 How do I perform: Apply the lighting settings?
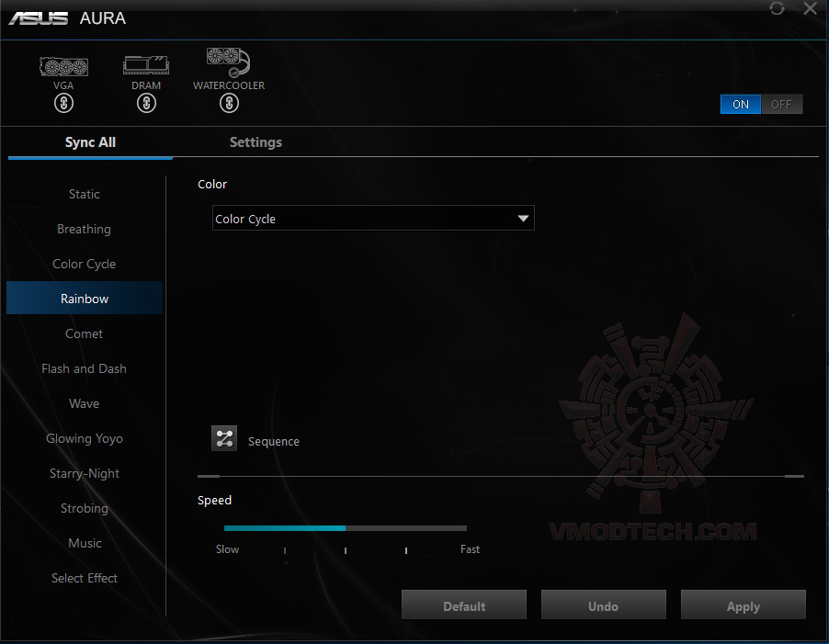click(743, 604)
